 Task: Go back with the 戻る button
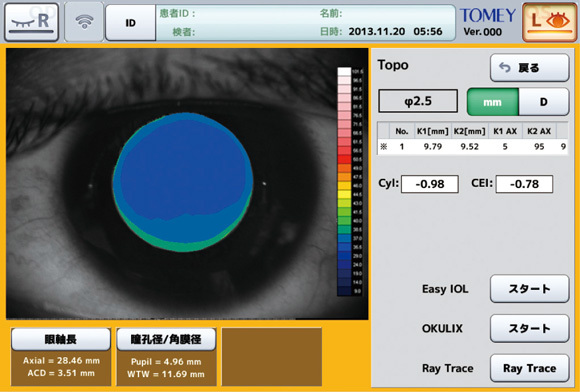point(529,68)
